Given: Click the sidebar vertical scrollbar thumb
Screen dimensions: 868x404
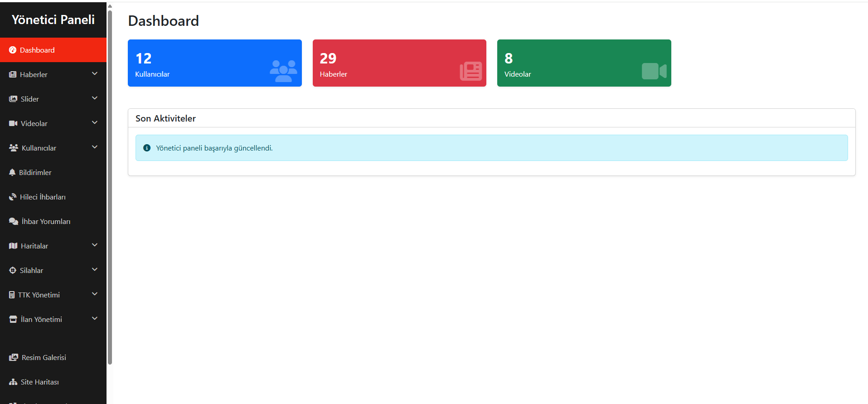Looking at the screenshot, I should point(110,187).
